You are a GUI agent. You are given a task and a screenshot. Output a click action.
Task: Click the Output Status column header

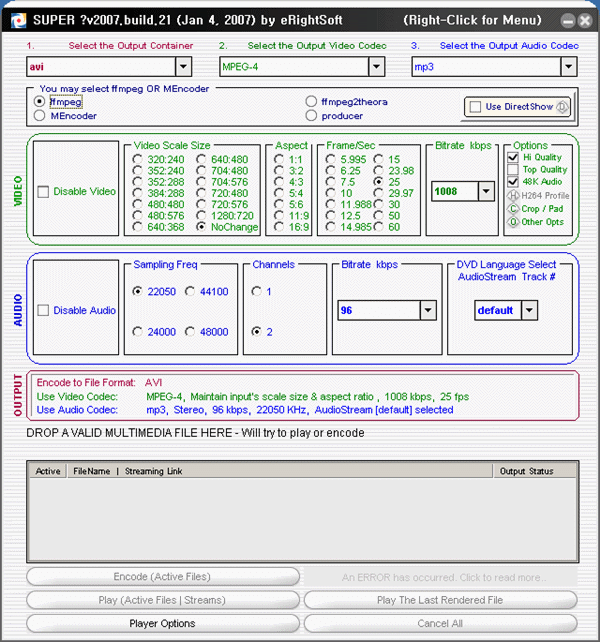[534, 471]
